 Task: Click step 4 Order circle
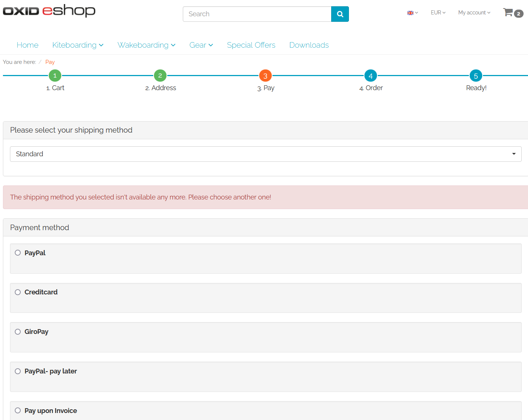[x=370, y=76]
